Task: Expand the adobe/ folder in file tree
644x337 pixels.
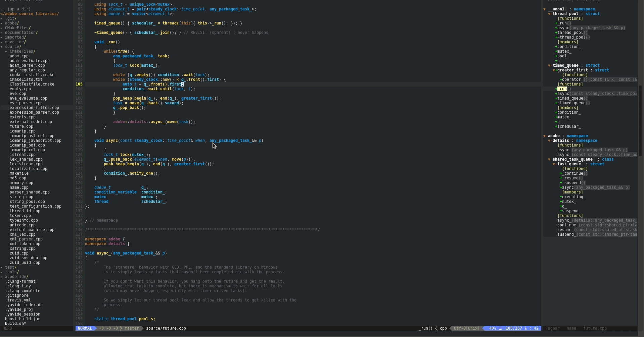Action: pos(2,23)
